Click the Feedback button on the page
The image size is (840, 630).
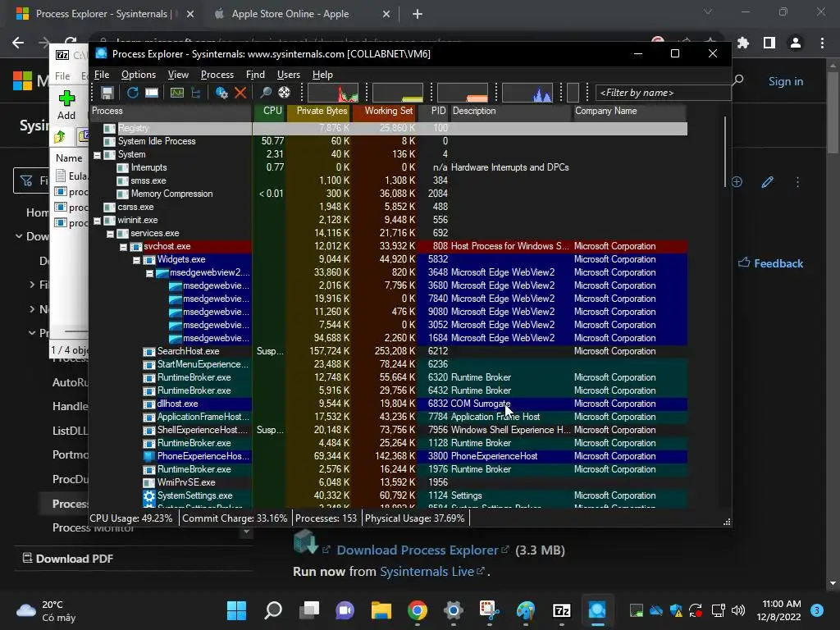click(x=771, y=263)
